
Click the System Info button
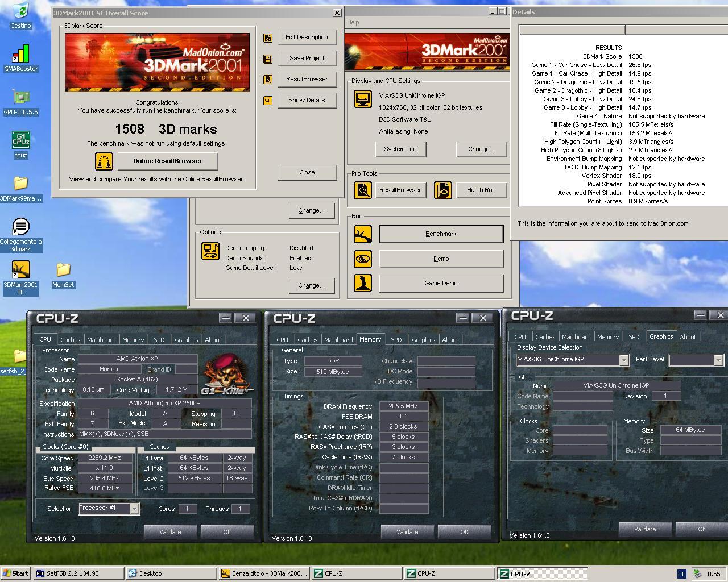(x=400, y=149)
